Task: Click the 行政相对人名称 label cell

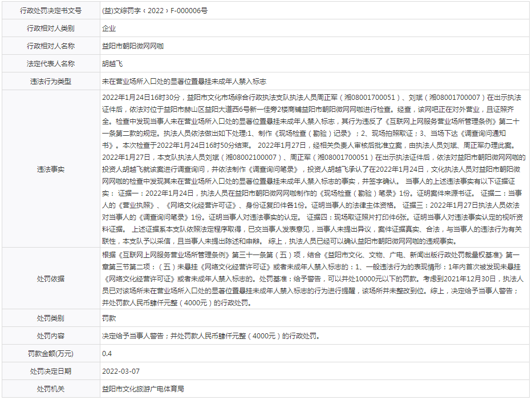Action: click(51, 46)
